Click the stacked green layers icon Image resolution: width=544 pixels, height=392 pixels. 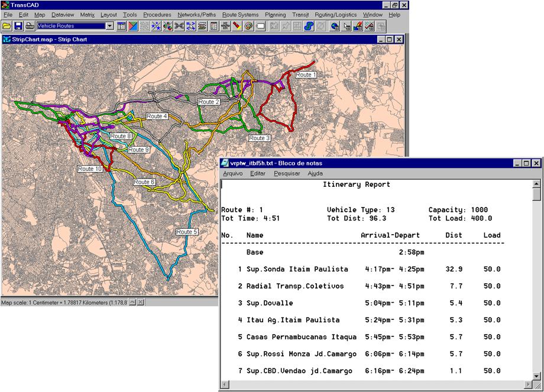(x=202, y=26)
